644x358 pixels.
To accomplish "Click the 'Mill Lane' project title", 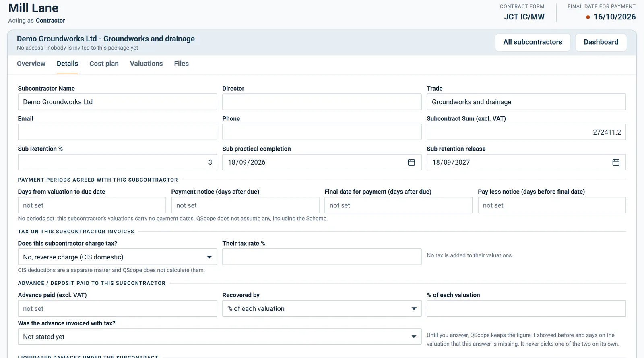I will (x=33, y=8).
